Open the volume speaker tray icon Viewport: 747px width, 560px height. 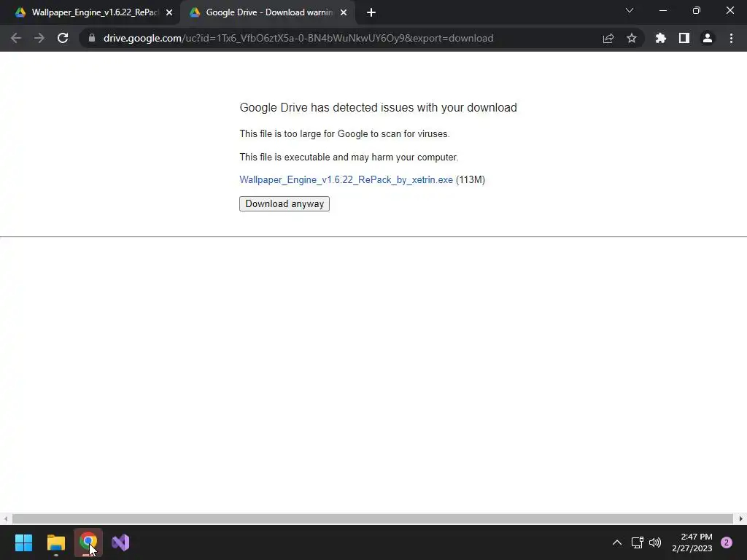coord(656,542)
